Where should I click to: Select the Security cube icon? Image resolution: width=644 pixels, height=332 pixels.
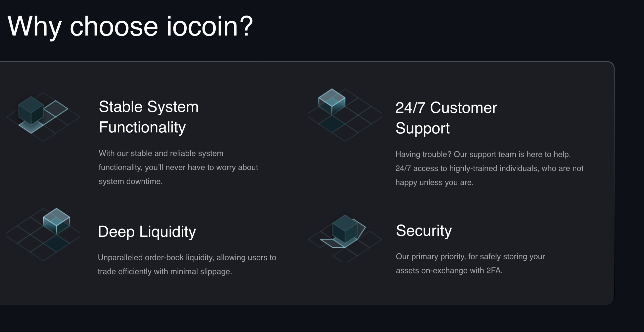coord(345,229)
